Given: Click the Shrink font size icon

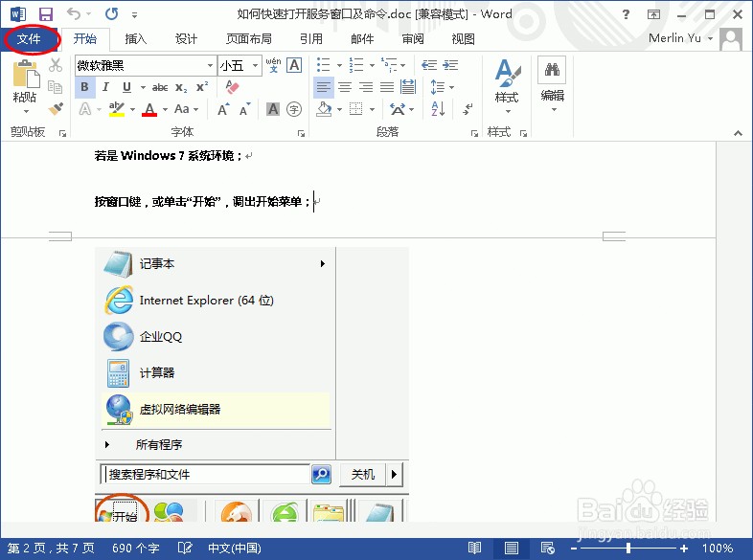Looking at the screenshot, I should pos(245,109).
